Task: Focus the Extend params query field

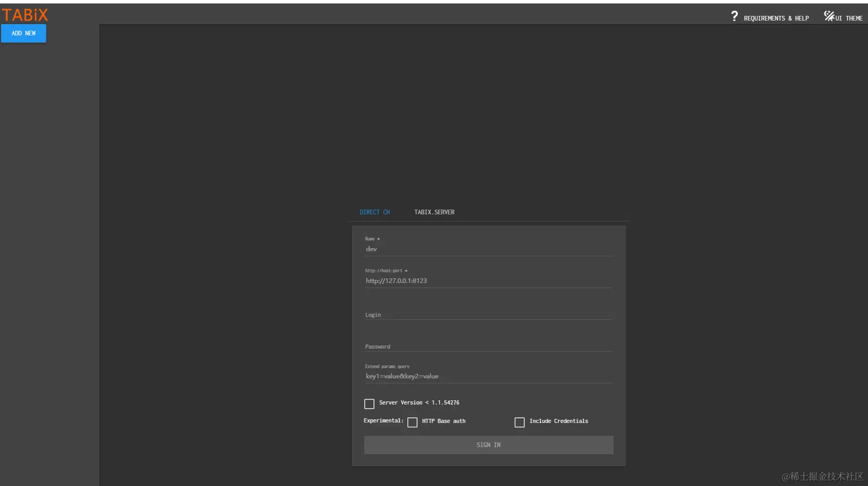Action: pos(488,376)
